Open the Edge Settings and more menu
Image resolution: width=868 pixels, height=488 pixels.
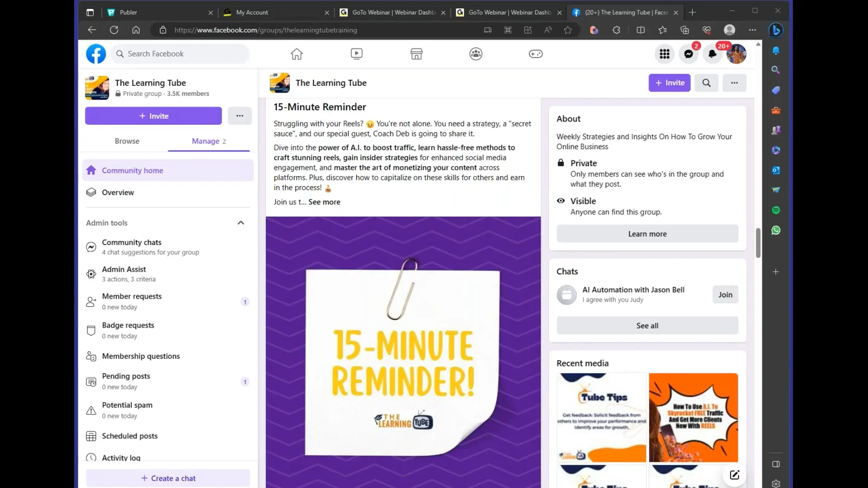[752, 30]
